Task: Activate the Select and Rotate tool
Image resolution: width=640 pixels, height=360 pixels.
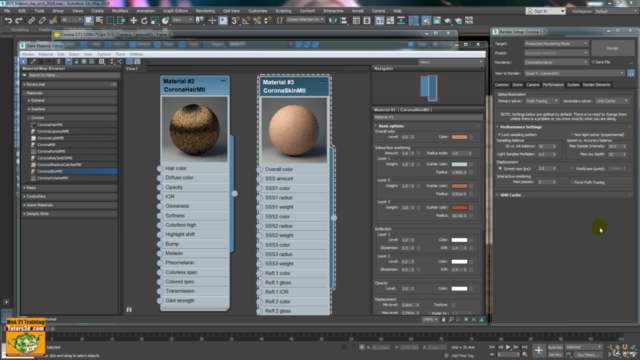Action: 144,20
